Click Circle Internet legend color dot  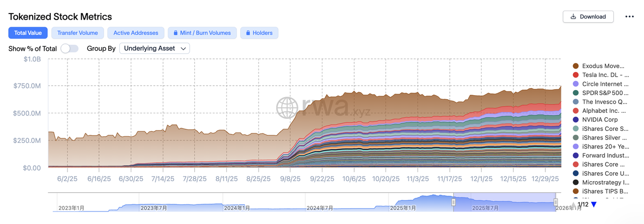pos(576,84)
